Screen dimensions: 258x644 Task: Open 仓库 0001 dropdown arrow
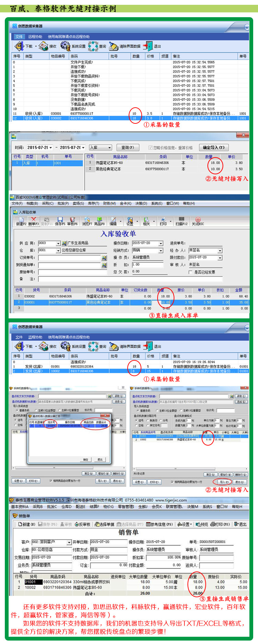coord(58,251)
